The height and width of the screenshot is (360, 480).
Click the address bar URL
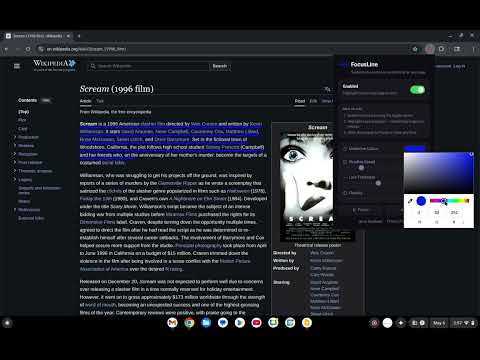[x=86, y=49]
